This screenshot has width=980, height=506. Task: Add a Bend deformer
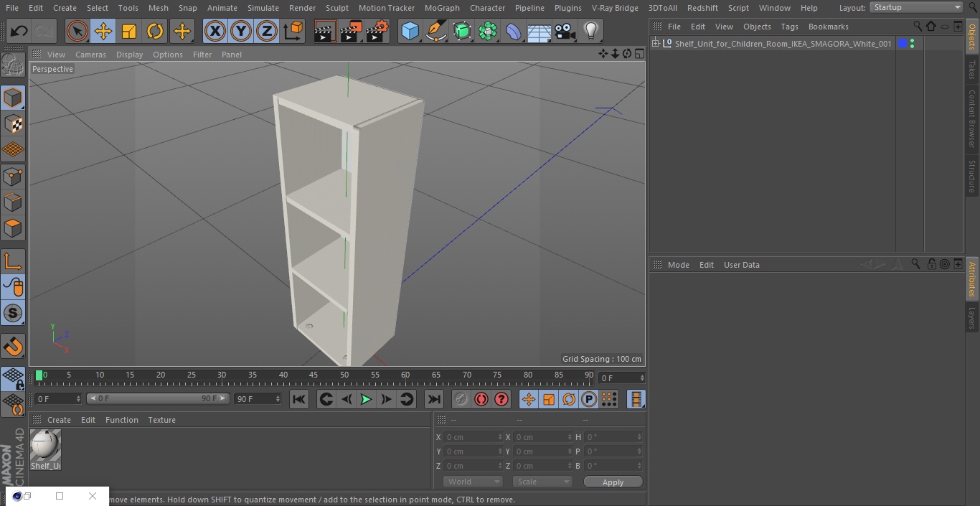click(514, 31)
